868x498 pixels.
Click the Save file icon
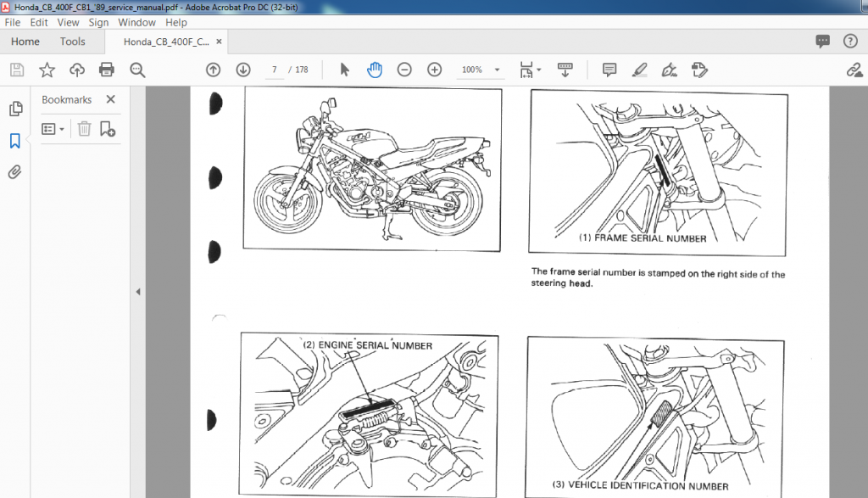click(x=17, y=70)
